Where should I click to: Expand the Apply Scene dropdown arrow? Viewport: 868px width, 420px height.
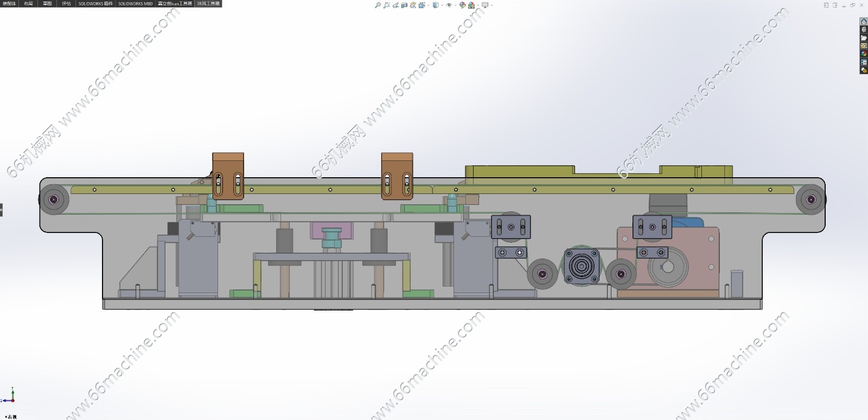pos(477,5)
